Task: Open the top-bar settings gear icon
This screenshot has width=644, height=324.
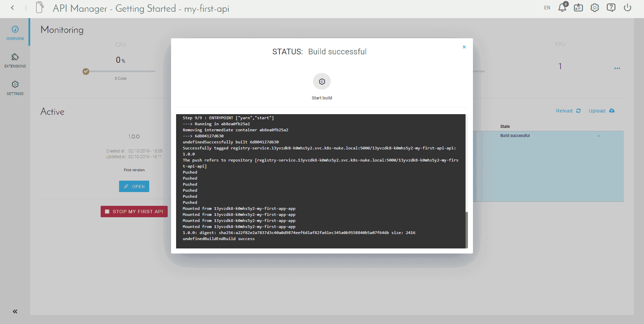Action: pos(595,8)
